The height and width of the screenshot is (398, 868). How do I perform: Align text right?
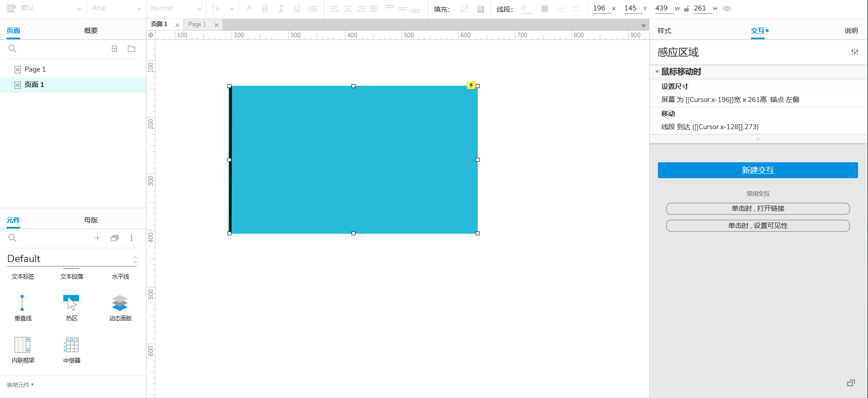click(361, 9)
